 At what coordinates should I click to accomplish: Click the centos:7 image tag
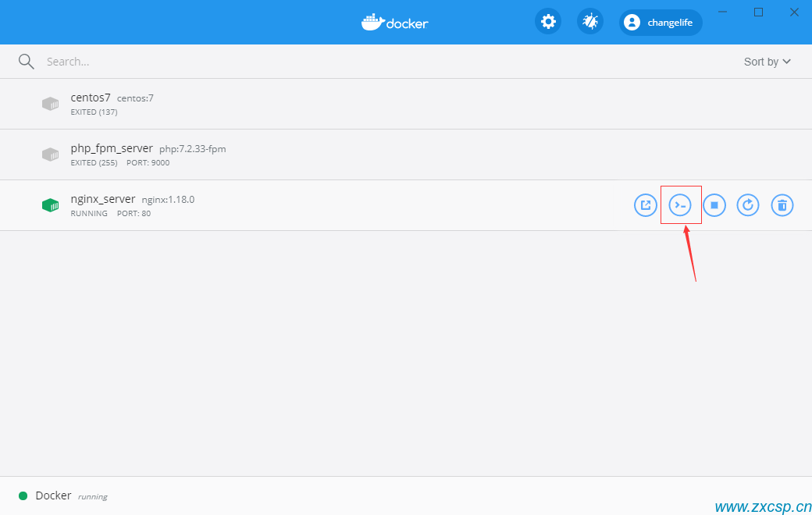[135, 98]
